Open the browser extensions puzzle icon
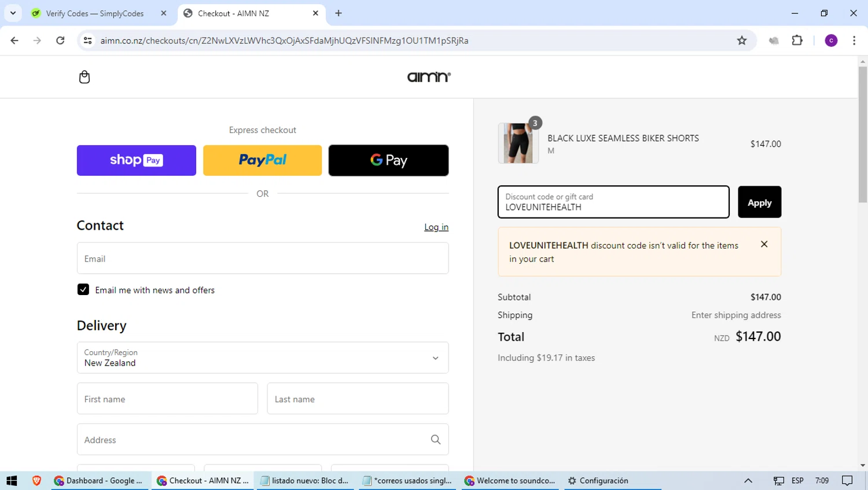The width and height of the screenshot is (868, 490). [x=797, y=40]
